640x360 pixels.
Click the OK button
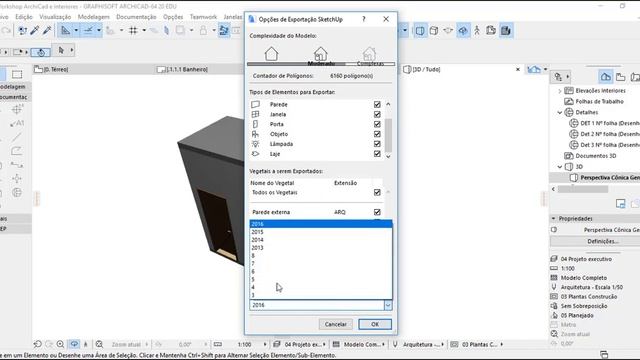(x=375, y=324)
